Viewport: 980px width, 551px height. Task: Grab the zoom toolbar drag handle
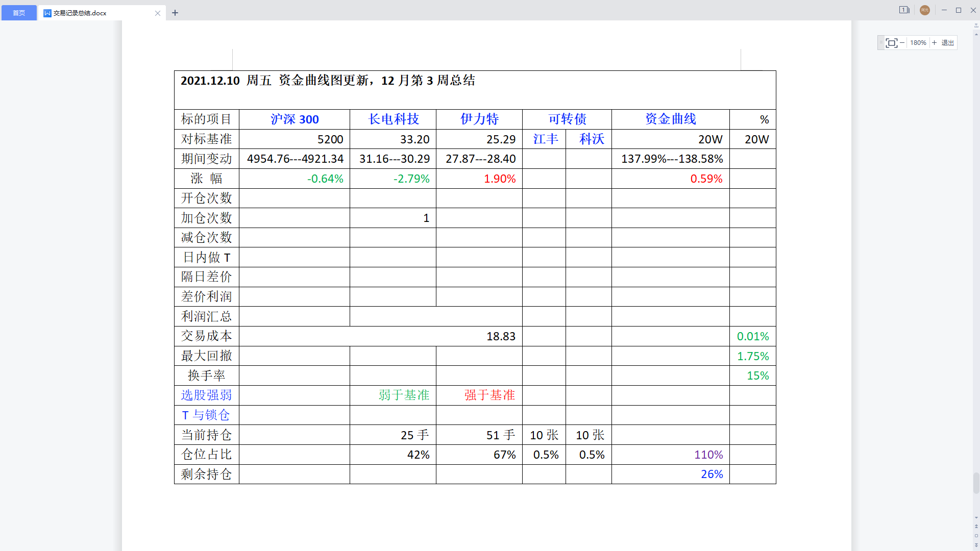tap(881, 43)
